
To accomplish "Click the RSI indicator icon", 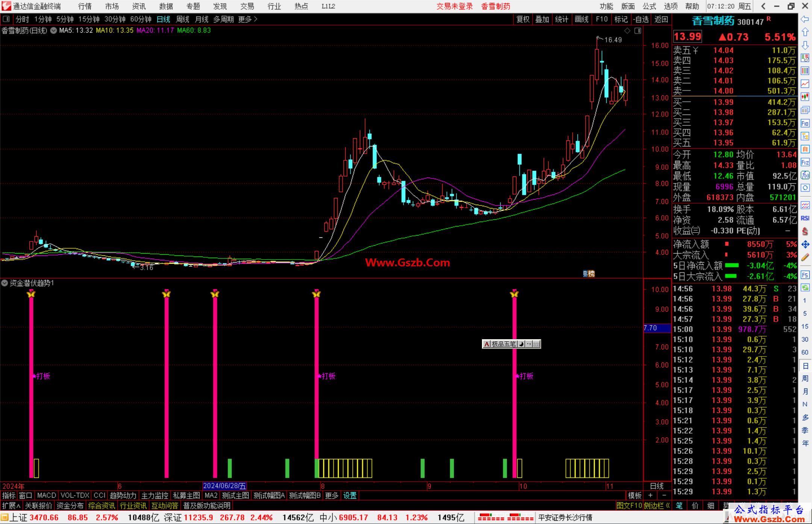I will pyautogui.click(x=805, y=218).
